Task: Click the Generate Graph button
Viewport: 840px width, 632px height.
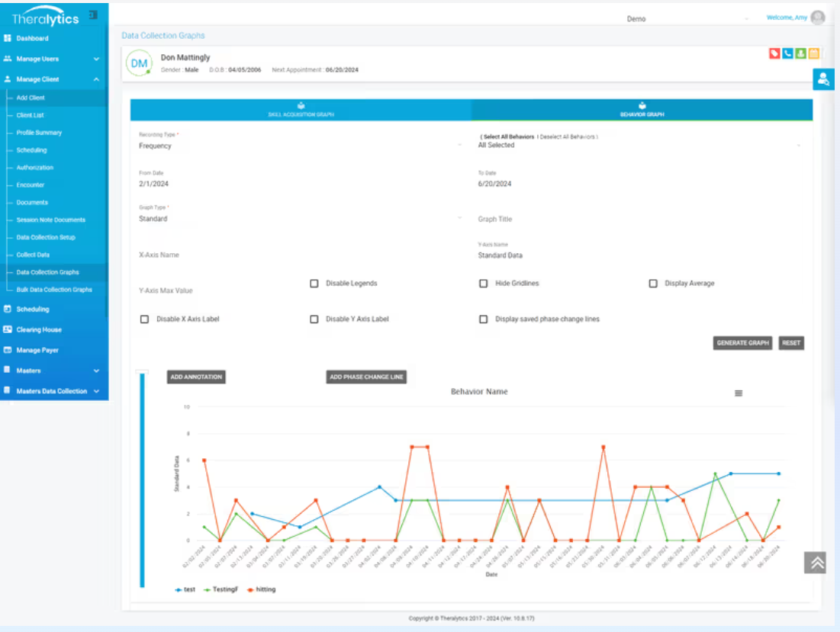Action: point(742,343)
